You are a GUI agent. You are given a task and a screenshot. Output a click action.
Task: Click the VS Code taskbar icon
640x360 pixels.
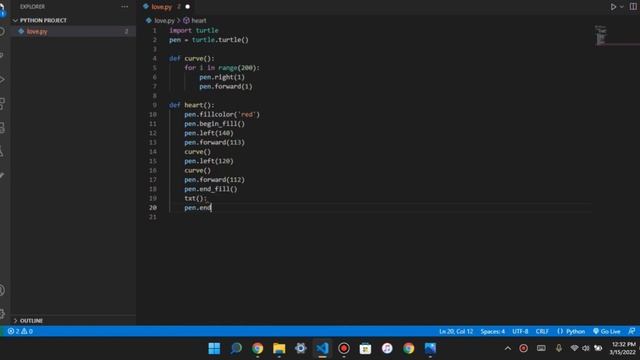[322, 348]
